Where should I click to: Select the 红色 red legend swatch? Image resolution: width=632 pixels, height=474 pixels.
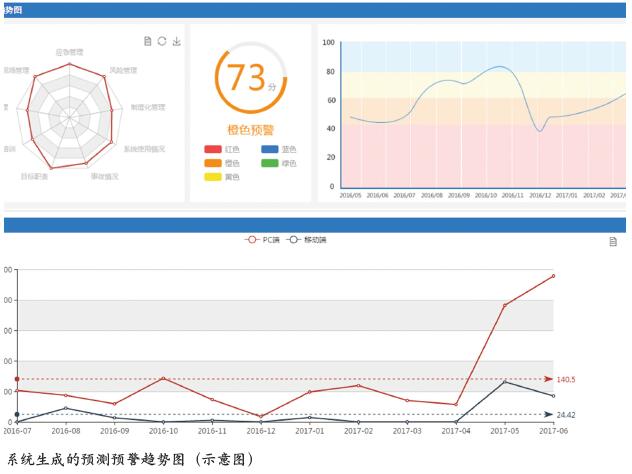click(213, 150)
